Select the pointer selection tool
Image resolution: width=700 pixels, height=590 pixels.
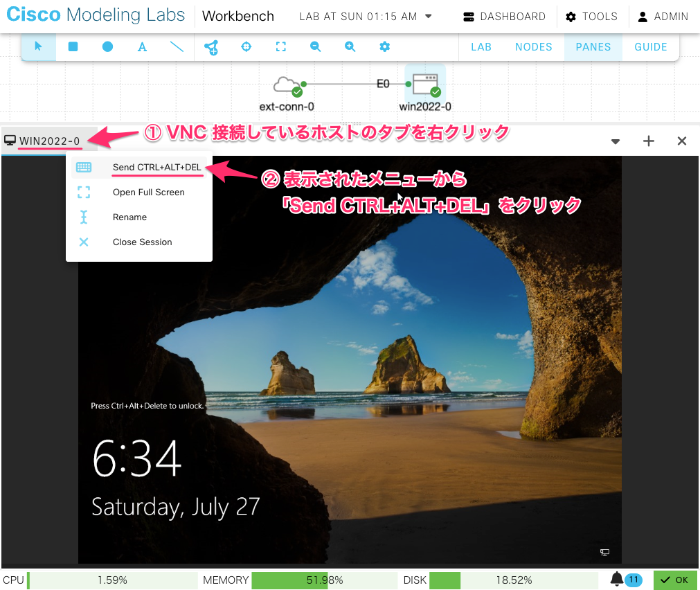[x=38, y=46]
